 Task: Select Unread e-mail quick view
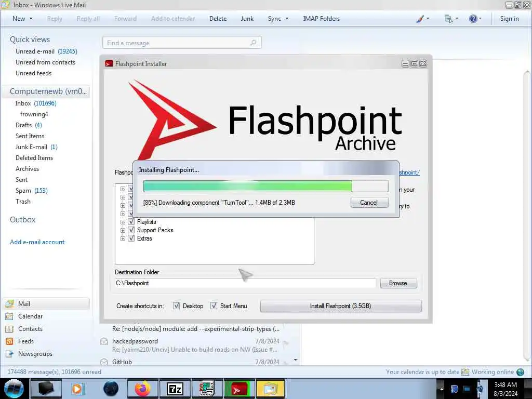point(46,51)
